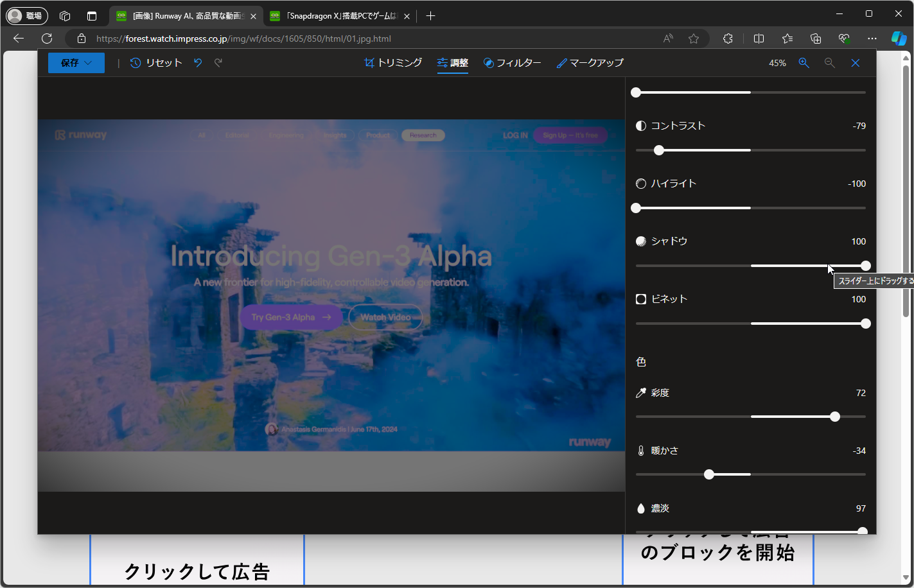The image size is (914, 588).
Task: Open the Favorites list icon
Action: coord(787,39)
